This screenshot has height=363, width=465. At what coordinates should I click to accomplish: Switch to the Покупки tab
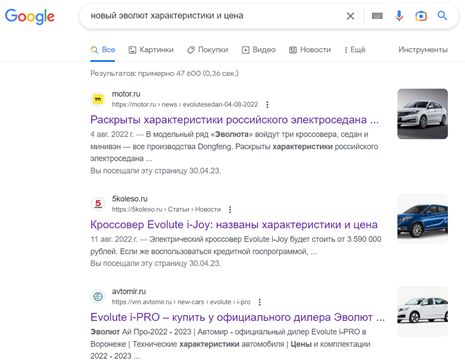tap(207, 50)
